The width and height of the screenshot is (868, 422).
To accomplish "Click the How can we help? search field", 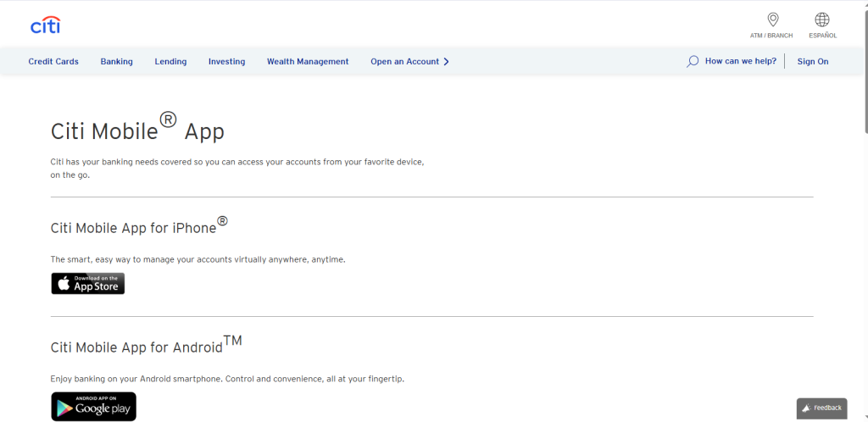I will (741, 61).
